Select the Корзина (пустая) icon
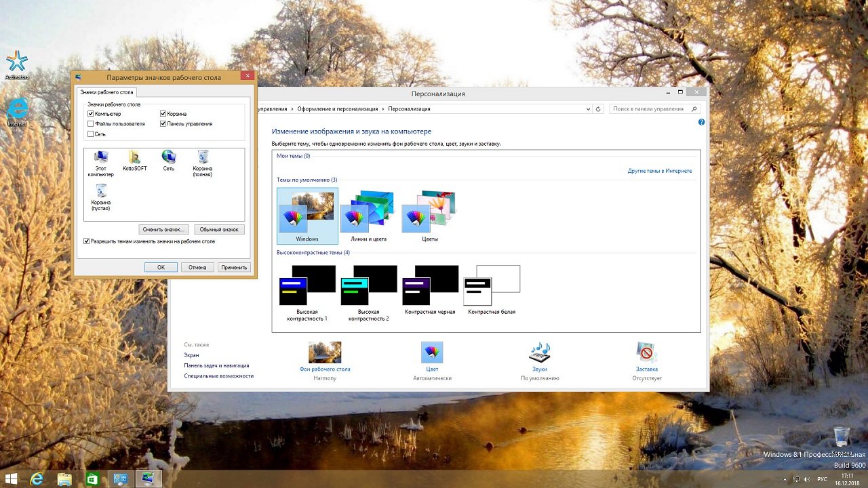This screenshot has width=868, height=488. tap(100, 192)
